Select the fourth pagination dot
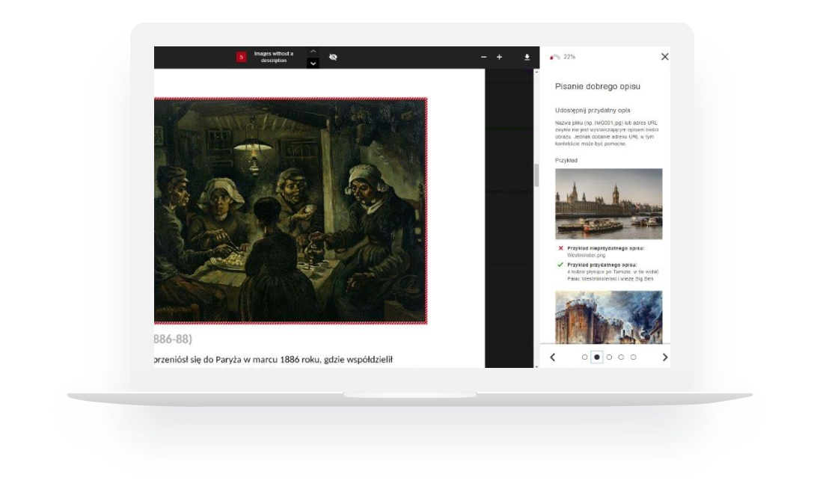Image resolution: width=820 pixels, height=504 pixels. (x=621, y=357)
